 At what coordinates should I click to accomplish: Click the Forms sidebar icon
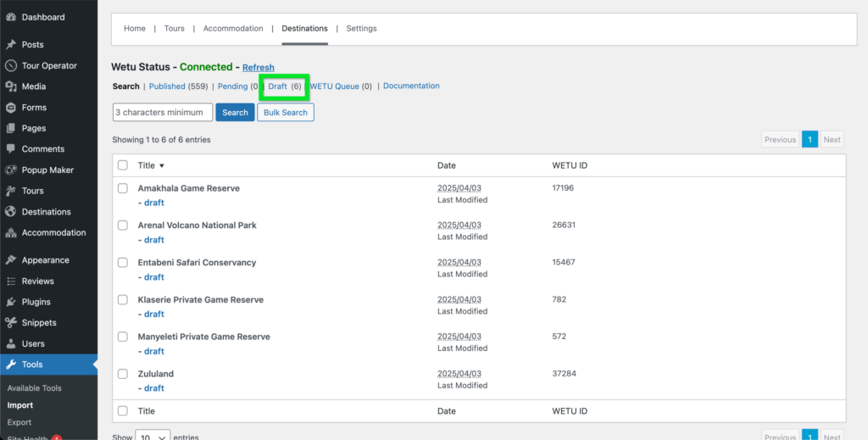pos(10,108)
